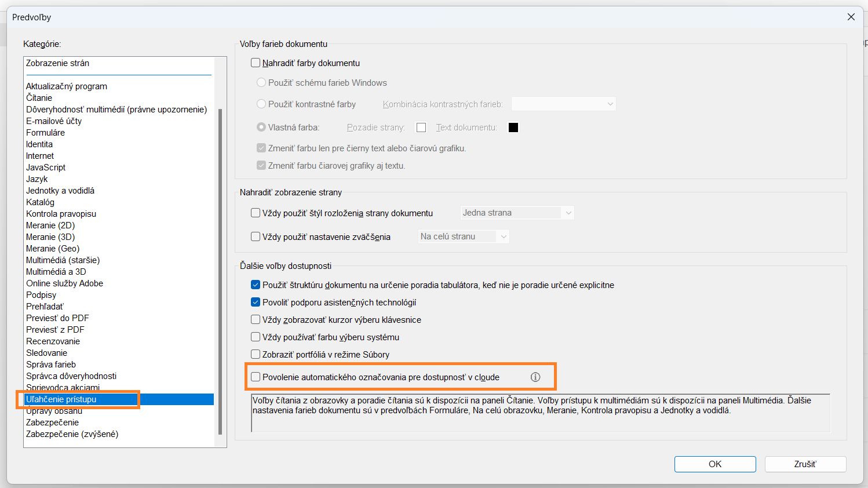Select Použiť kontrastné farby radio button
This screenshot has width=868, height=488.
[261, 104]
